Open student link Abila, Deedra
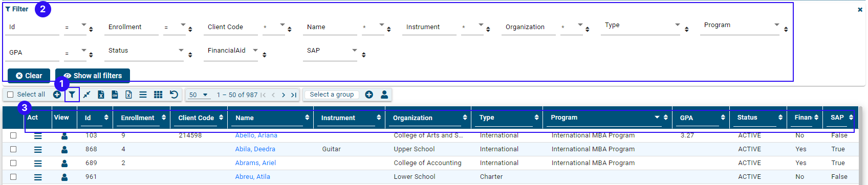The image size is (868, 185). (x=255, y=149)
